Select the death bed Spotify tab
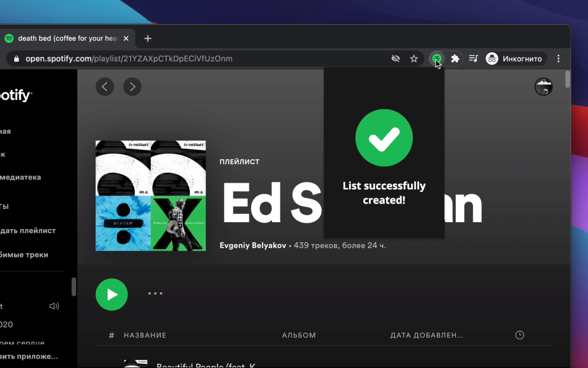Viewport: 588px width, 368px height. coord(67,39)
